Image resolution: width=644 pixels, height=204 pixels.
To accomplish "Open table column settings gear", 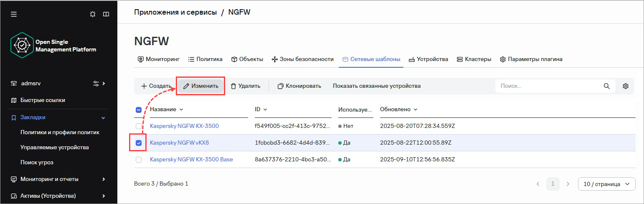I will point(626,86).
